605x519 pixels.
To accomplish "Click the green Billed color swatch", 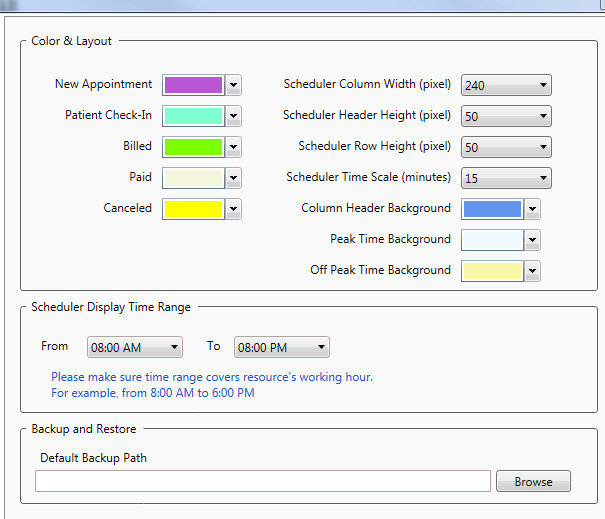I will [x=193, y=147].
